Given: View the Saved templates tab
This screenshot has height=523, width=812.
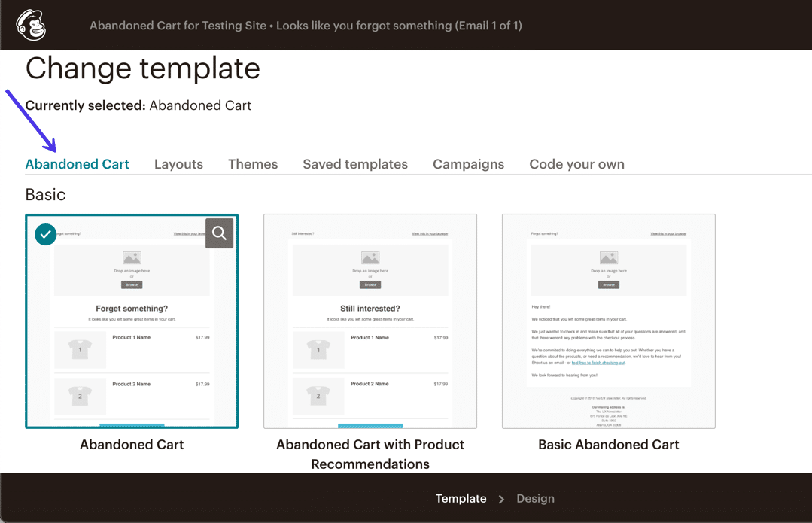Looking at the screenshot, I should point(354,164).
